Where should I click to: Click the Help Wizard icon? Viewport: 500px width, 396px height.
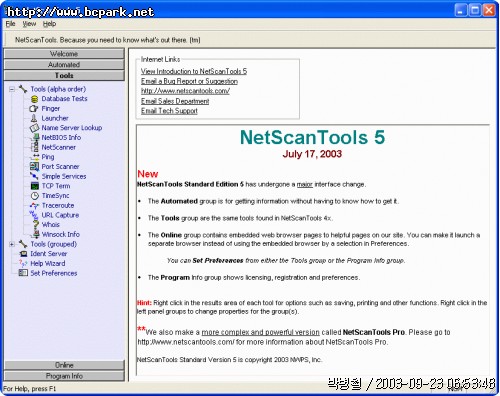(23, 263)
